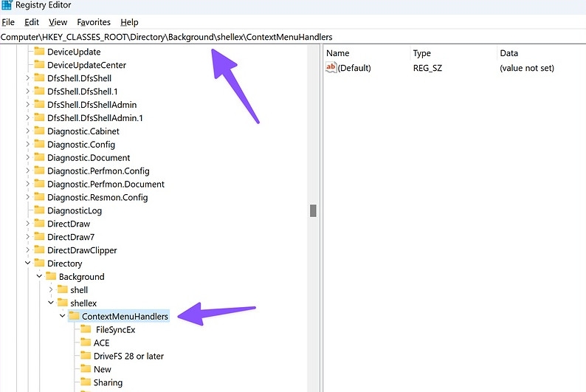Open the File menu
The image size is (586, 392).
(x=8, y=22)
